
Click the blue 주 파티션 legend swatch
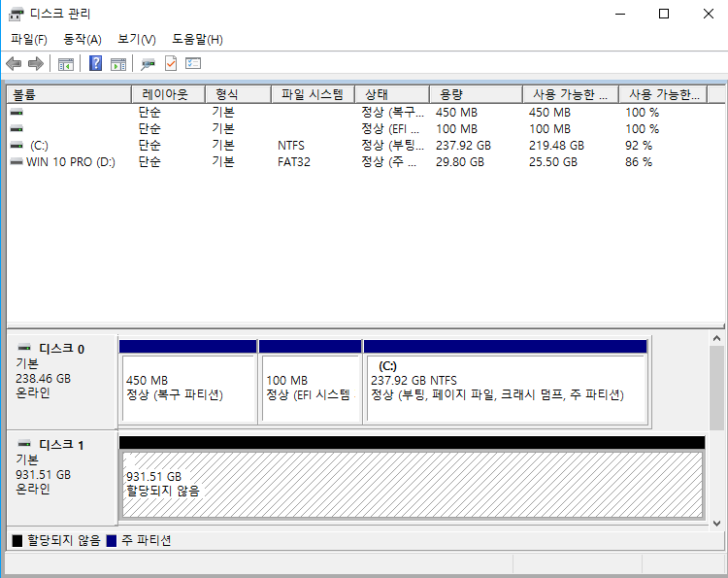[112, 541]
